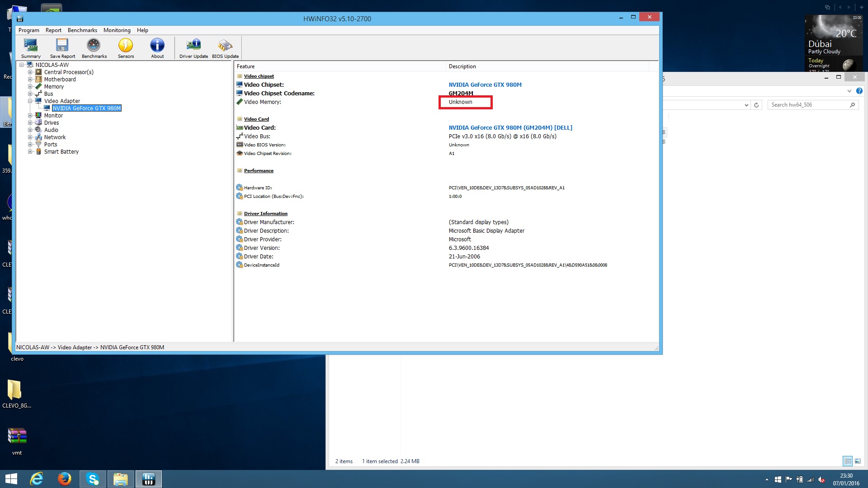Click the Save Report toolbar icon
The width and height of the screenshot is (868, 488).
tap(62, 48)
